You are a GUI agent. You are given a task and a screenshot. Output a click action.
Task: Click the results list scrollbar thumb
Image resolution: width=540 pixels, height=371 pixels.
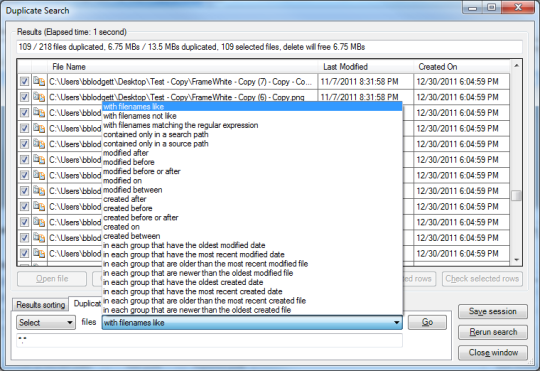pyautogui.click(x=516, y=196)
